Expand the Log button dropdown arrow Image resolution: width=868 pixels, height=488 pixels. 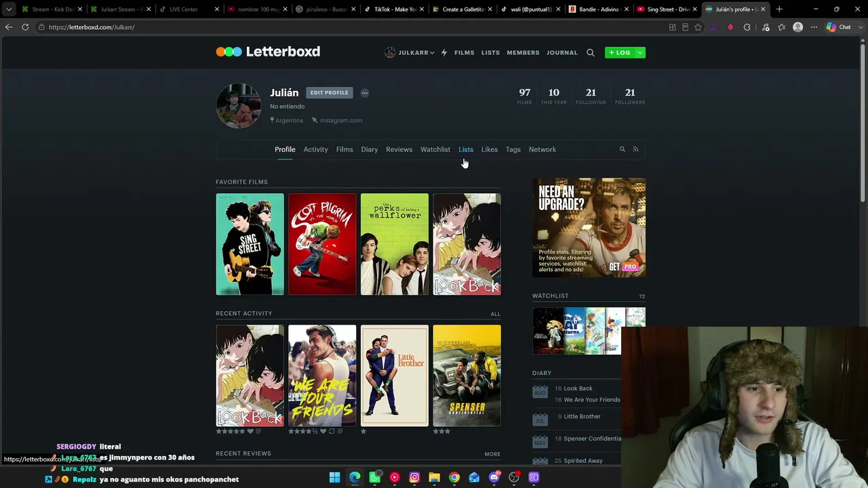pyautogui.click(x=639, y=52)
